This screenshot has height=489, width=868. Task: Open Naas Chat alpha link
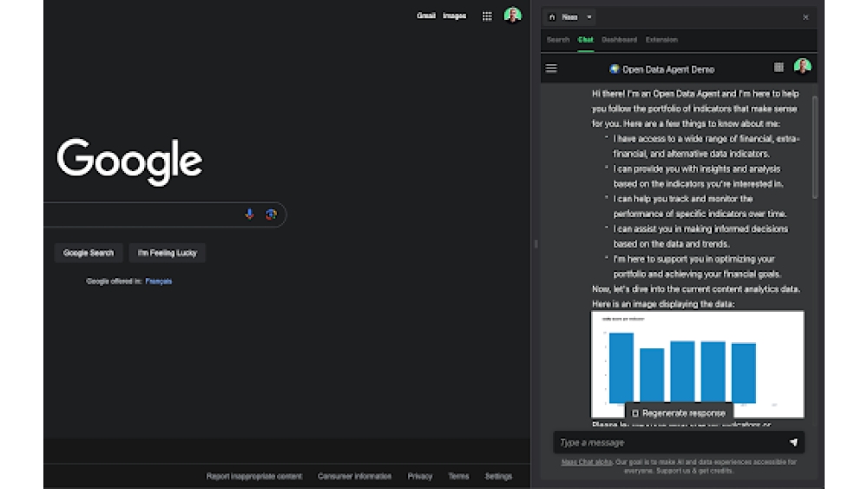[587, 462]
